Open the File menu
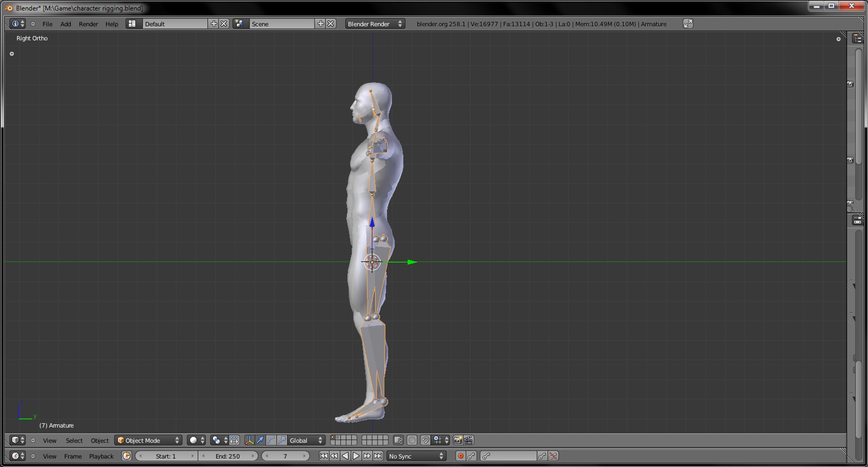The image size is (868, 467). pyautogui.click(x=47, y=24)
